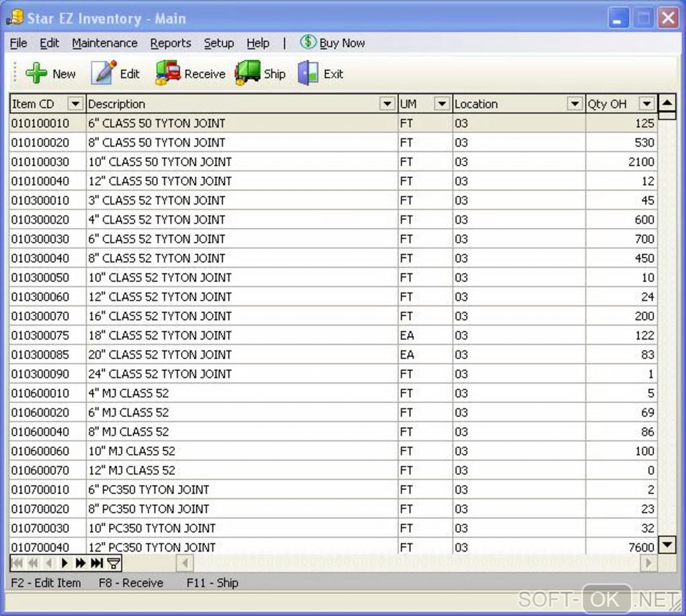Screen dimensions: 686x616
Task: Click the green plus New item icon
Action: coord(36,73)
